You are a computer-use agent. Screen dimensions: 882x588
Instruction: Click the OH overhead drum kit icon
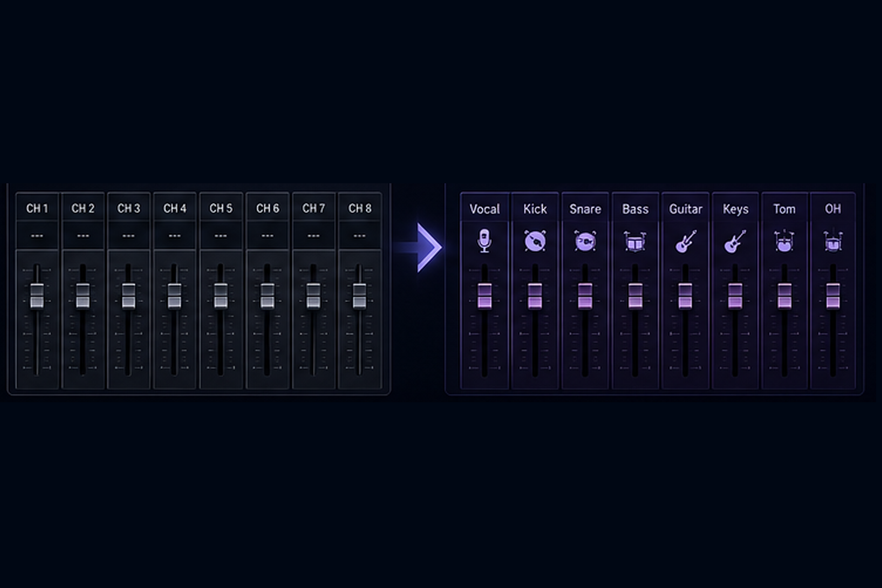point(833,241)
